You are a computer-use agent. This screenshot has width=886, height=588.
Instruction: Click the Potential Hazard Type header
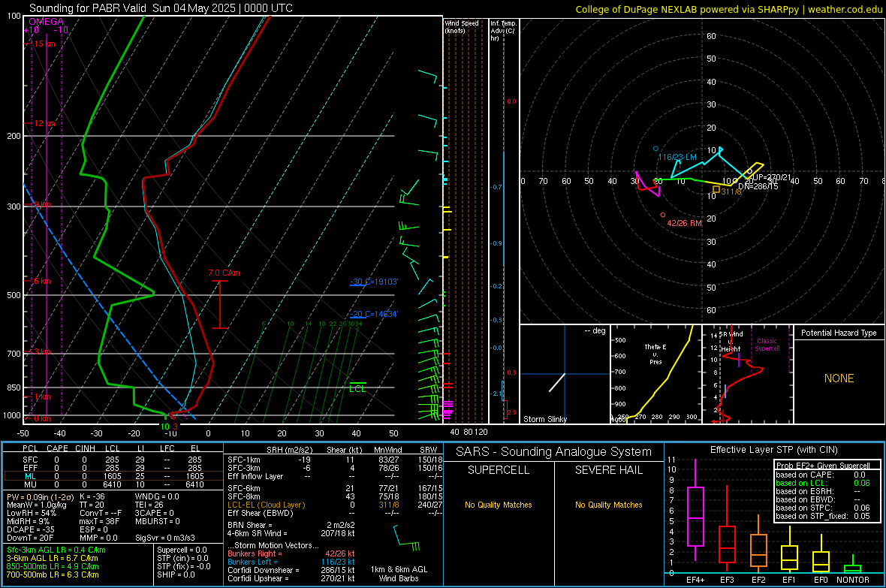[839, 333]
